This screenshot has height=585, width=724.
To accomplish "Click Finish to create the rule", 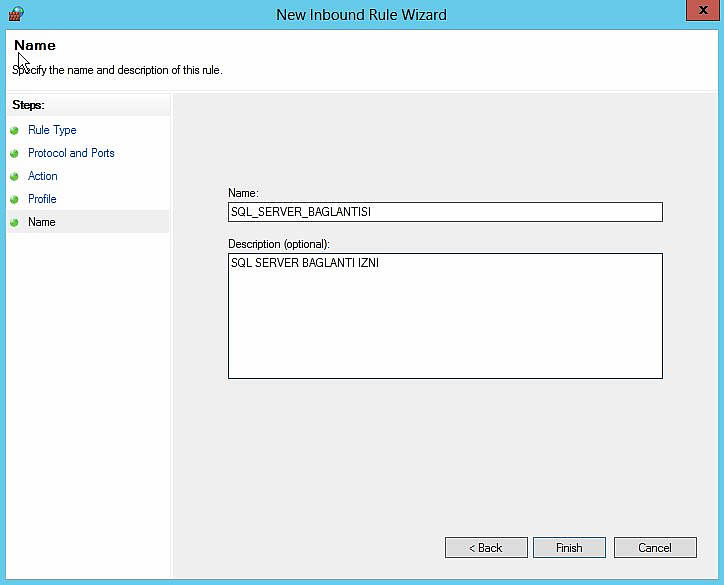I will [x=569, y=548].
